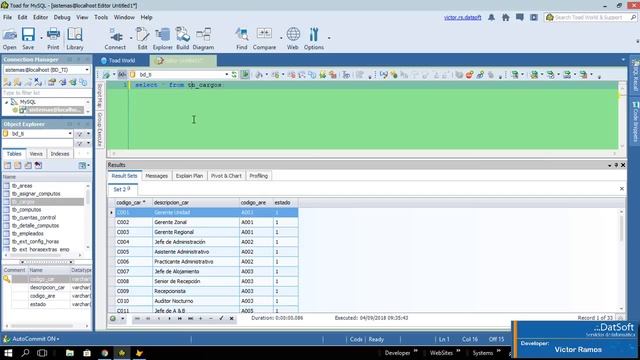The width and height of the screenshot is (640, 360).
Task: Select the tb_empleados table
Action: tap(27, 233)
